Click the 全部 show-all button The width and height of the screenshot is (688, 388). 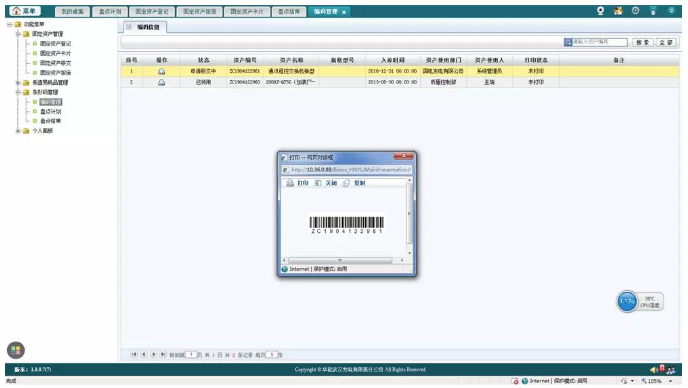click(x=666, y=42)
